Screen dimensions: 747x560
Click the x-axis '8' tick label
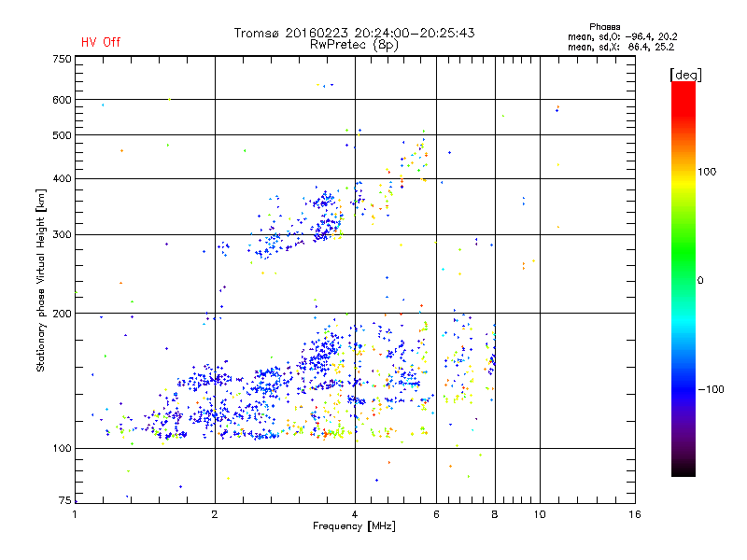point(495,514)
